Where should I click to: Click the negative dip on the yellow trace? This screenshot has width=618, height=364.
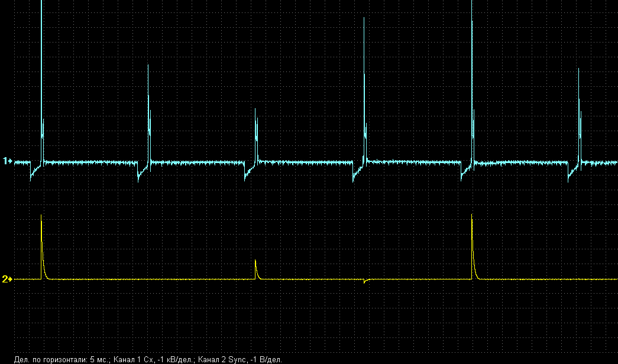(364, 282)
